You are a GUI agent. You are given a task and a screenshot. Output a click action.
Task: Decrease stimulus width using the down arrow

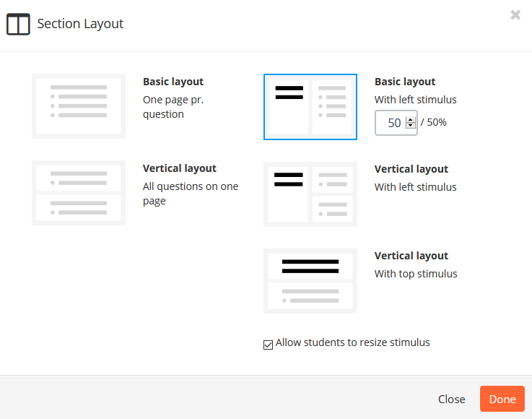[x=411, y=125]
